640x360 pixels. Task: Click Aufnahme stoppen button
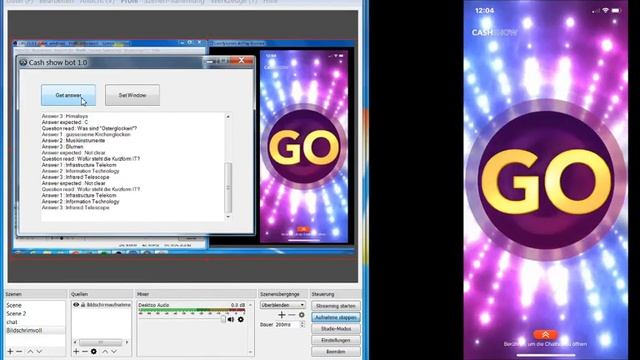click(x=336, y=317)
